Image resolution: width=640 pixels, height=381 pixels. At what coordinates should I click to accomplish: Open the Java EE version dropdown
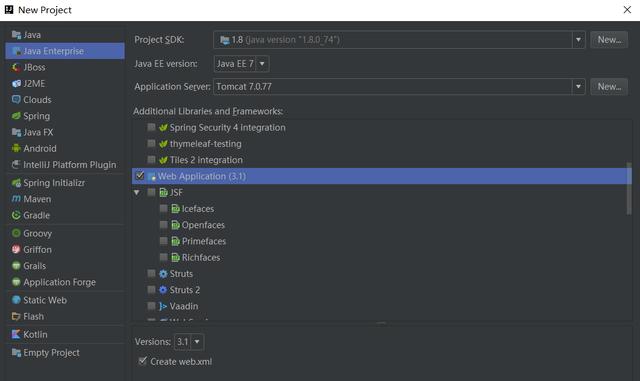point(262,64)
